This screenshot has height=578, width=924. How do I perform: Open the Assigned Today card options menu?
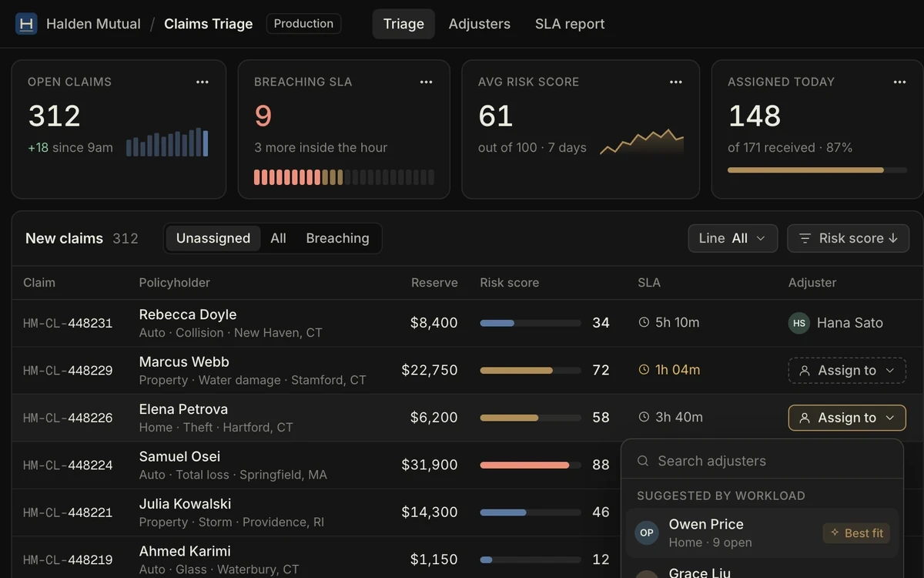click(x=900, y=82)
